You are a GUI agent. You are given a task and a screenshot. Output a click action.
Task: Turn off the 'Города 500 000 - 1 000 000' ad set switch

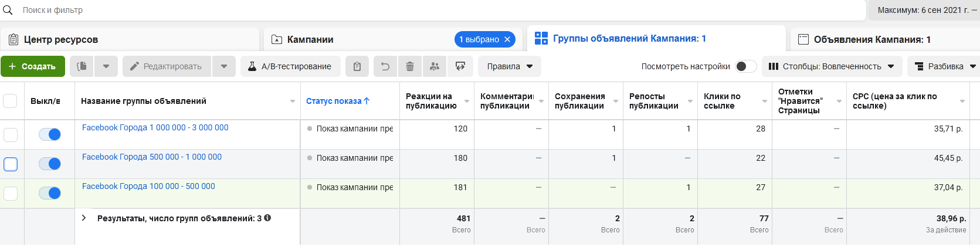coord(50,164)
